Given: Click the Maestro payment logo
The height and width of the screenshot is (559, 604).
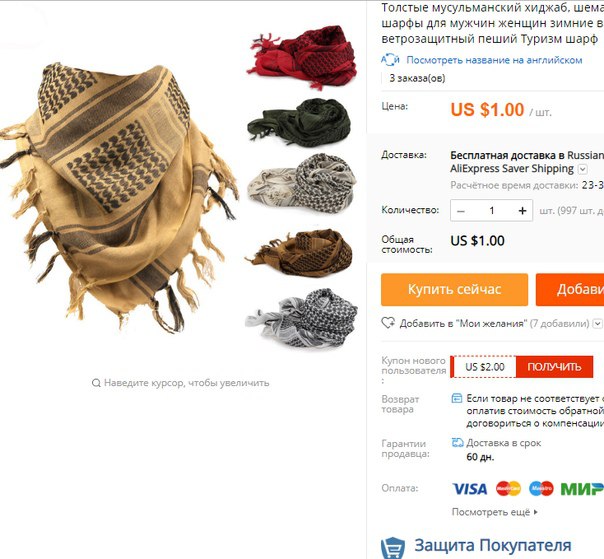Looking at the screenshot, I should [x=541, y=488].
